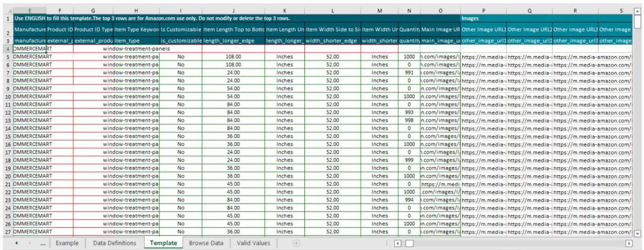Click 'length_longer_edge' field name cell

click(233, 41)
